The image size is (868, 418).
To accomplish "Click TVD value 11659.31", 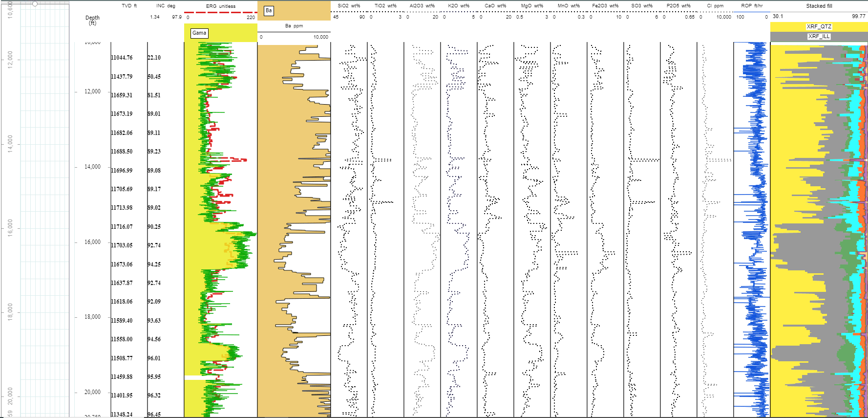I will tap(122, 95).
